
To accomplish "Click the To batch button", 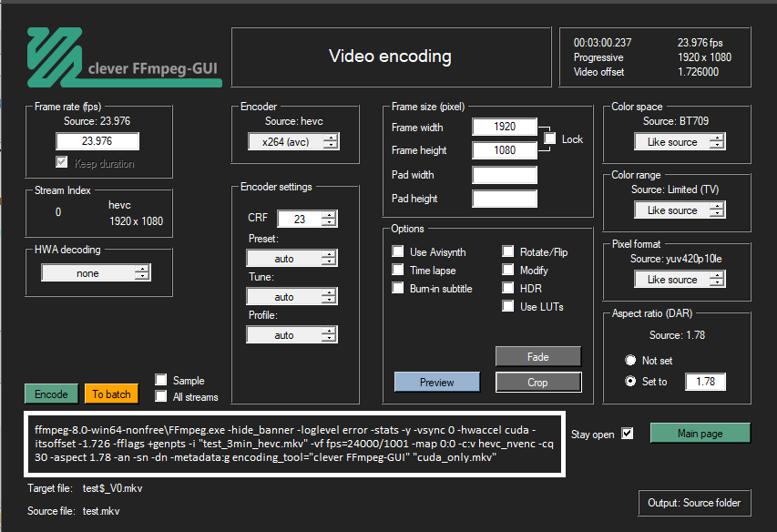I will point(111,394).
